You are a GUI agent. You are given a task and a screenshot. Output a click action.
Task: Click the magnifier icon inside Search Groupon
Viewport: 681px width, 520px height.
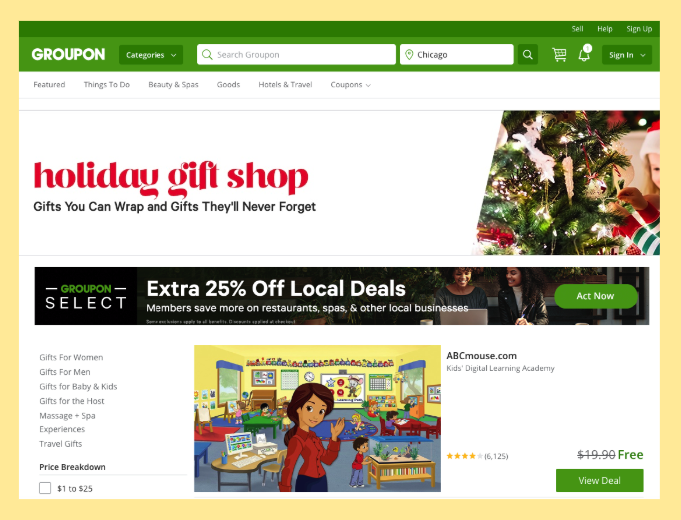[x=207, y=55]
